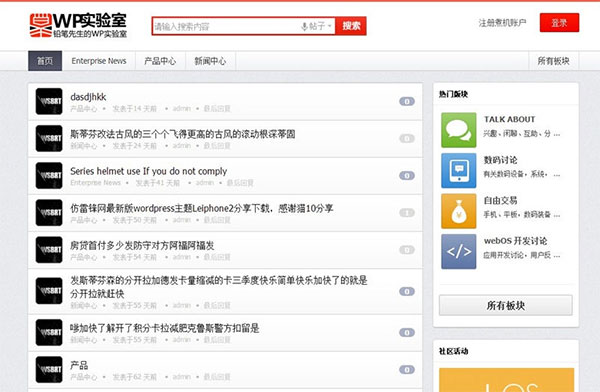600x392 pixels.
Task: Open 所有板块 in the navigation bar
Action: (553, 61)
